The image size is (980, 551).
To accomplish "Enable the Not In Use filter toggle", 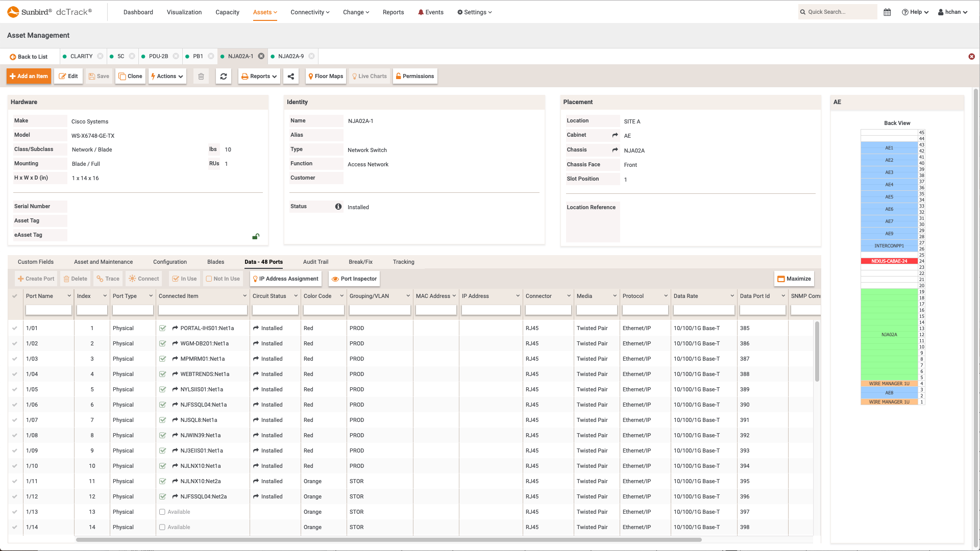I will (223, 279).
